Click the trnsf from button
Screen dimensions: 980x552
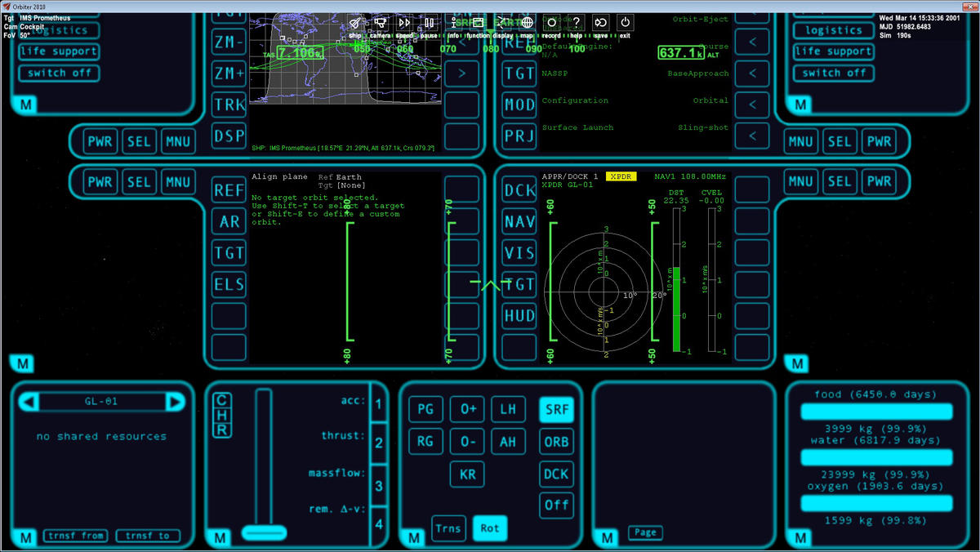pyautogui.click(x=75, y=536)
